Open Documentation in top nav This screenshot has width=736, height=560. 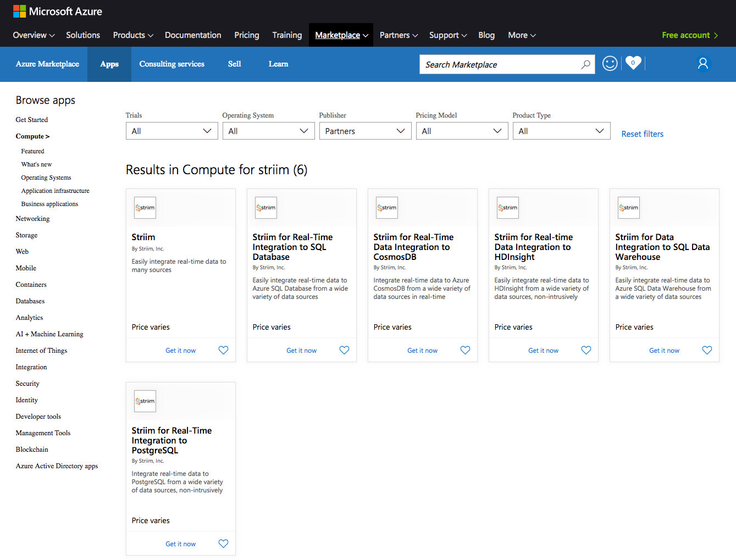click(x=193, y=35)
